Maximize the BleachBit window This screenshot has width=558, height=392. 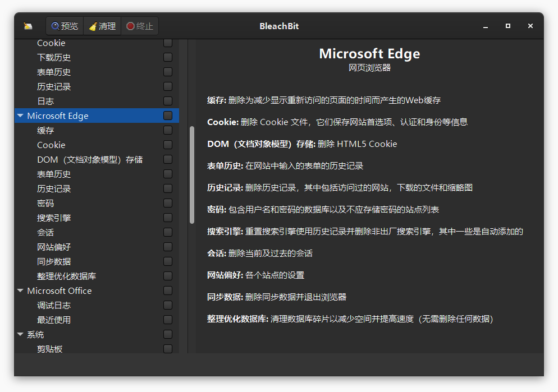point(508,26)
